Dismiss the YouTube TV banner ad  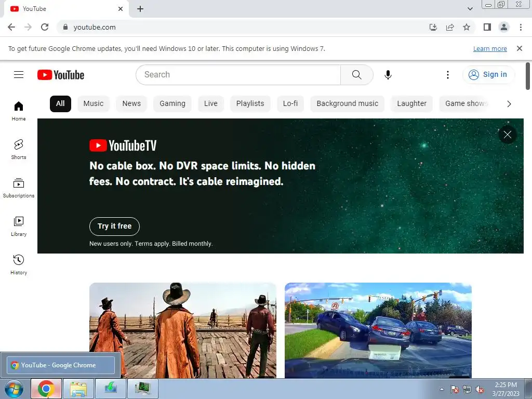coord(507,135)
